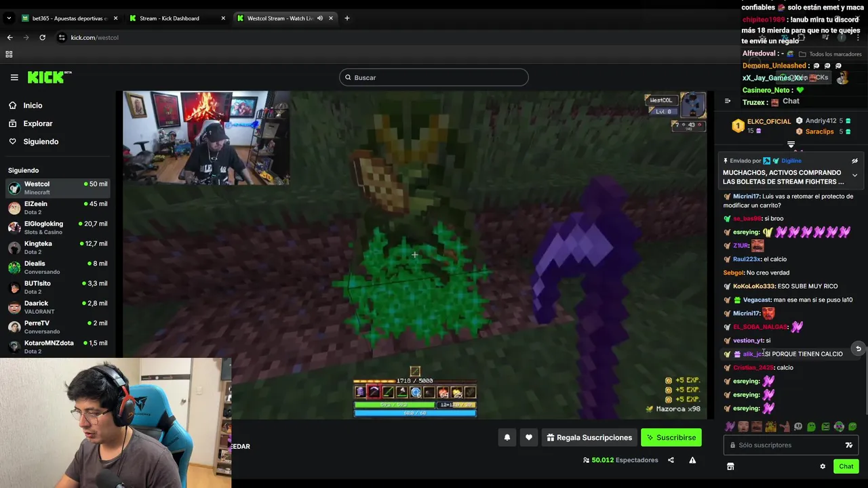Open chat settings gear
This screenshot has width=868, height=488.
(823, 466)
